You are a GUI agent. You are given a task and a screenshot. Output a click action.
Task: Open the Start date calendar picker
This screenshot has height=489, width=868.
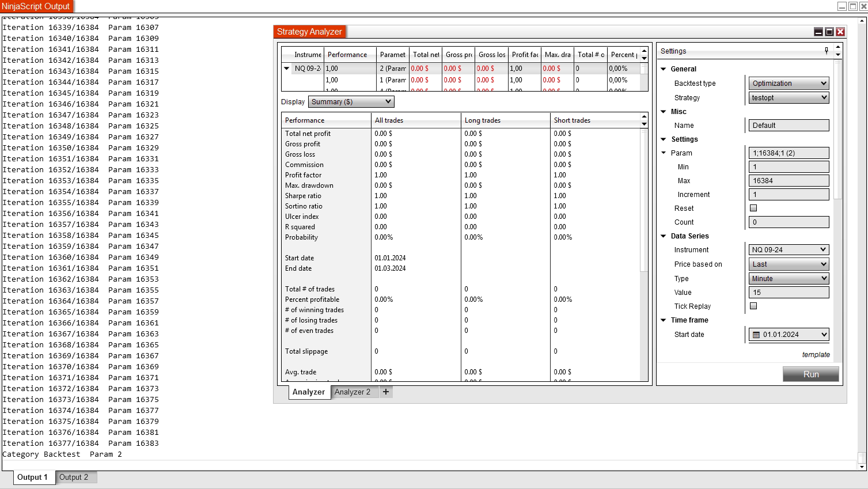point(756,335)
